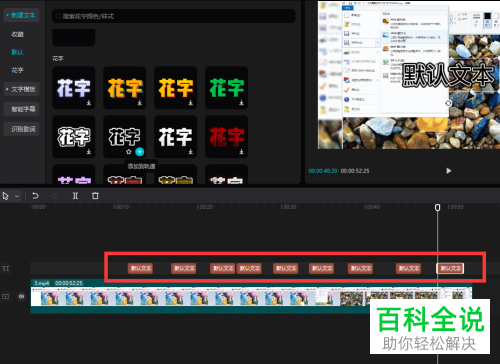Click the TT text track icon

click(6, 268)
